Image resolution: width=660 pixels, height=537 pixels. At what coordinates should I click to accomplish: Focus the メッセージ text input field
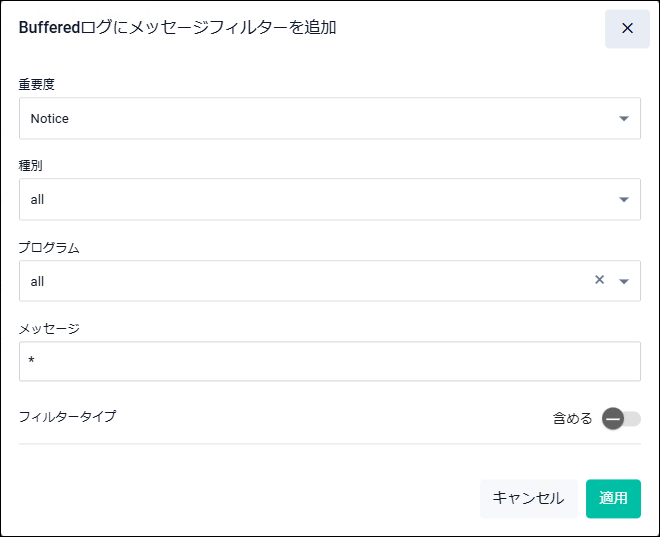pyautogui.click(x=329, y=361)
